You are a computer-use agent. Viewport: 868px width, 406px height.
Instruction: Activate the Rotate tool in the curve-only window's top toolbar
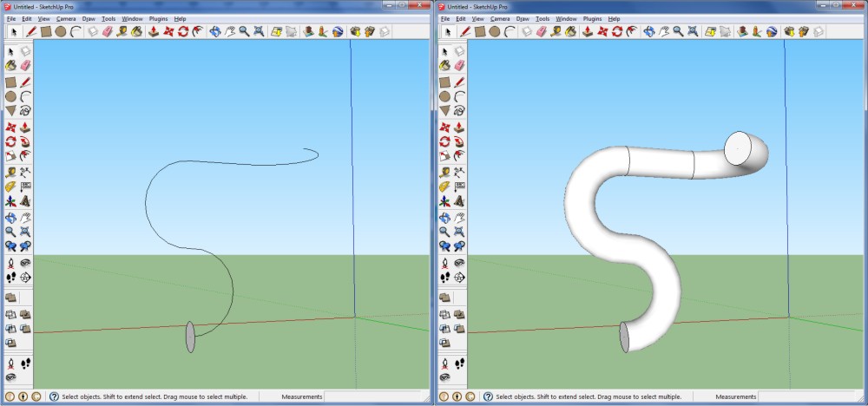coord(183,31)
